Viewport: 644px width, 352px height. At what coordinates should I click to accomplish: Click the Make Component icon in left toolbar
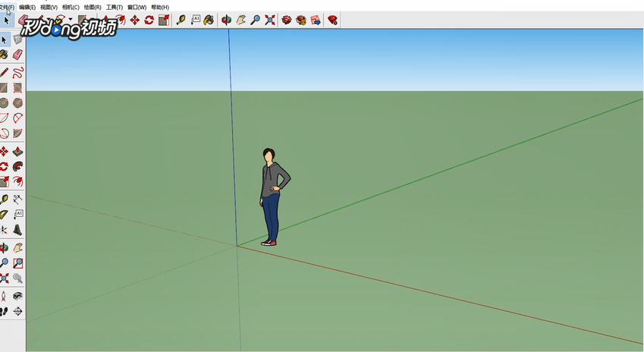[17, 39]
